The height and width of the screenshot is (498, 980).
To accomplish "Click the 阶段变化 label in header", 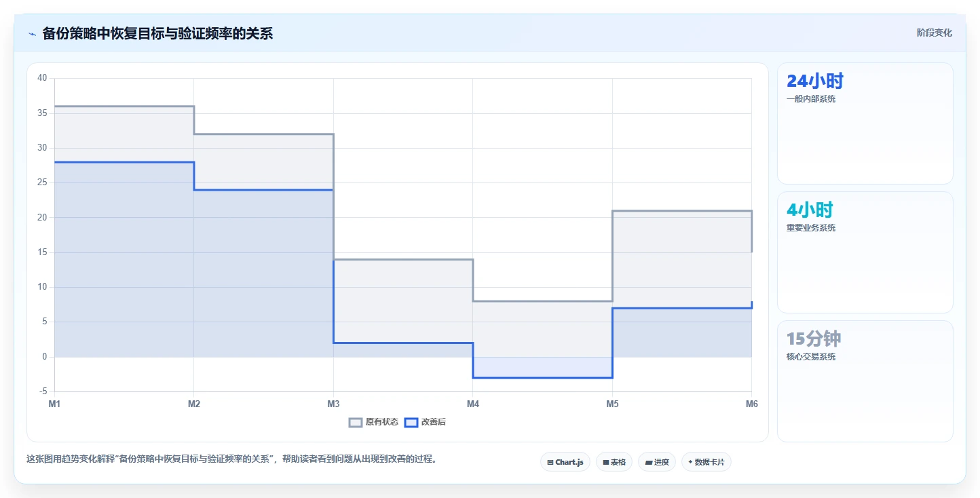I will [x=935, y=33].
